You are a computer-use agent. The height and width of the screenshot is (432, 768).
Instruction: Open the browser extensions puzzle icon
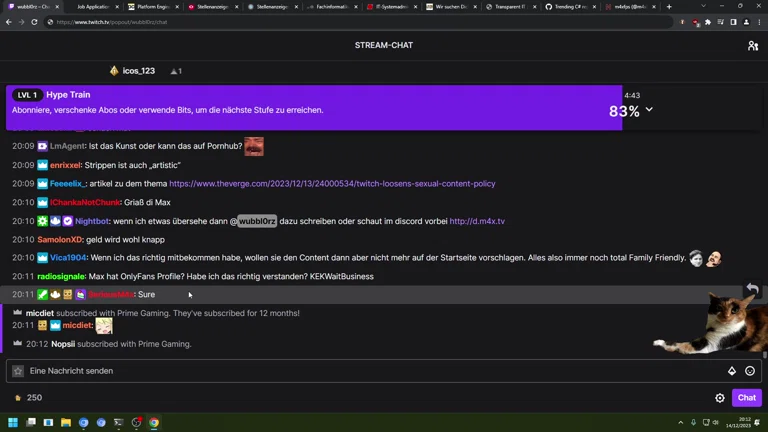coord(708,22)
